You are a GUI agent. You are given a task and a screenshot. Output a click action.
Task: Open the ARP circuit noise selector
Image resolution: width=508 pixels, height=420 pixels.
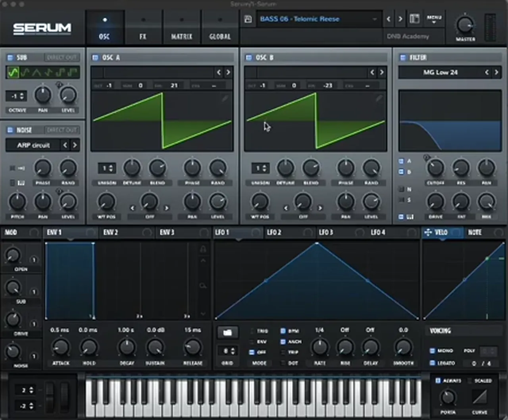(x=33, y=145)
